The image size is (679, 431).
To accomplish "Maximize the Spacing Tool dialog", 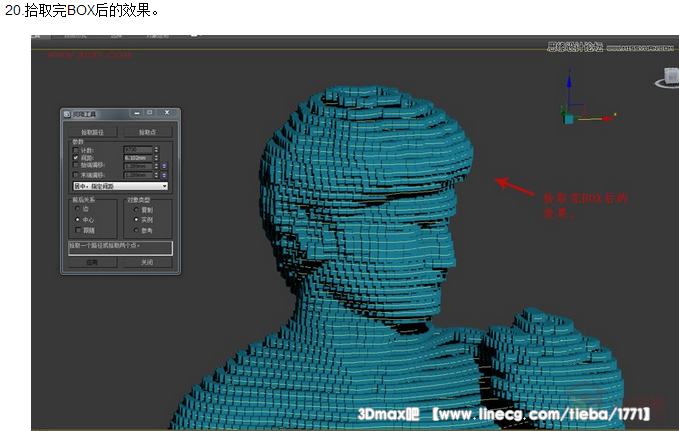I will [149, 114].
